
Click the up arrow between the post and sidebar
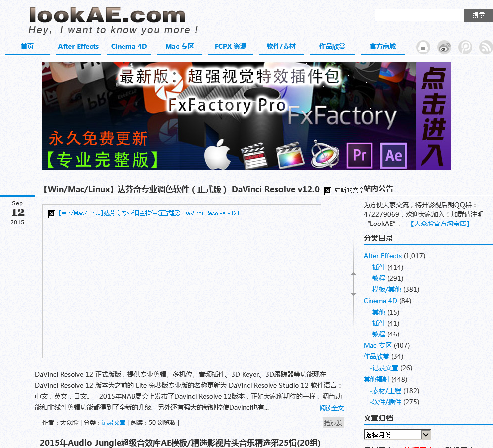click(354, 273)
